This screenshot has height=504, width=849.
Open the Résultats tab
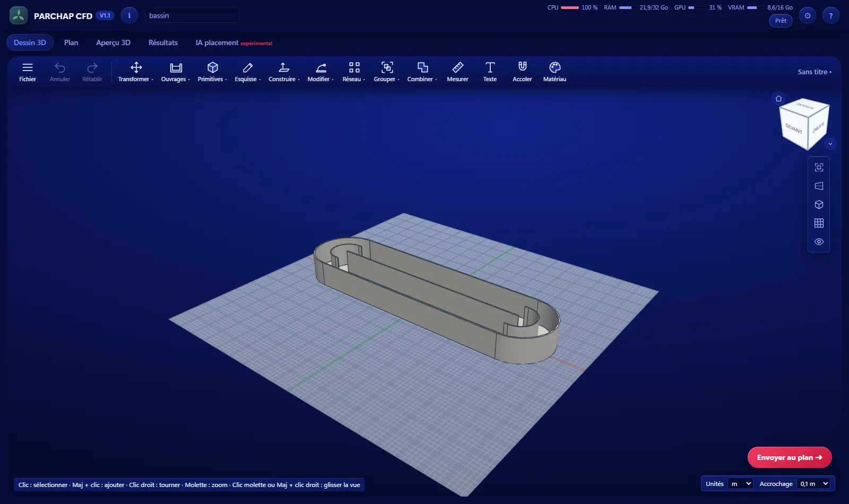163,42
